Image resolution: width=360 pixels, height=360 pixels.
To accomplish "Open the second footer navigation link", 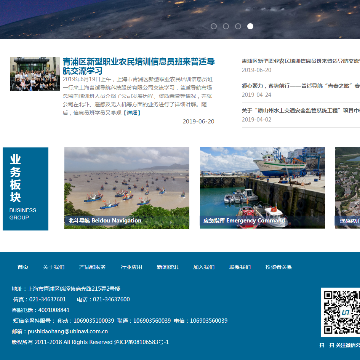I will (54, 267).
